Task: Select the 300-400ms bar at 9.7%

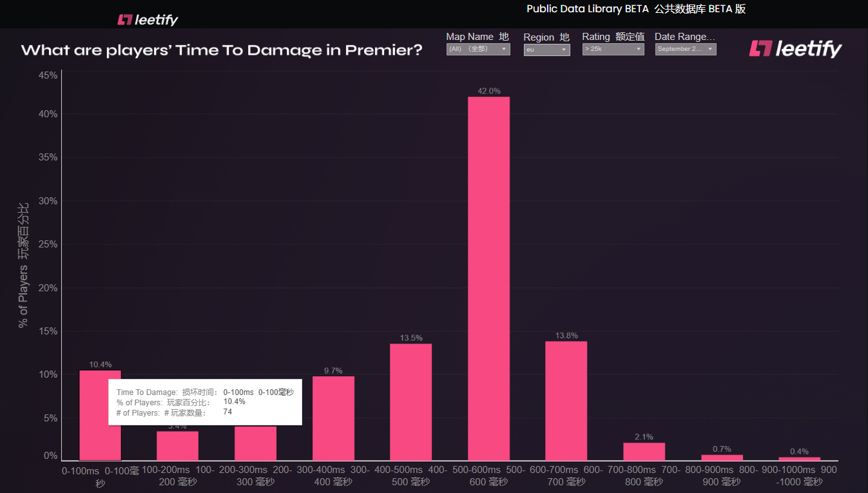Action: pos(333,418)
